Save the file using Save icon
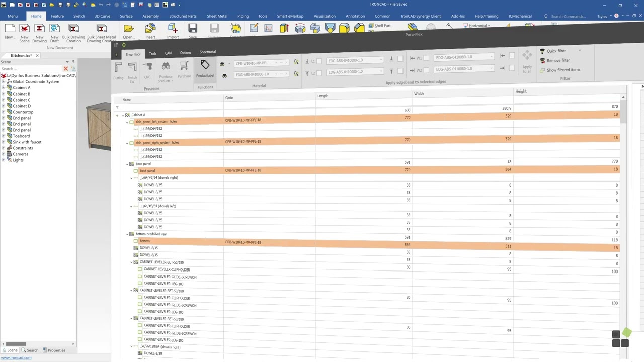 [193, 29]
